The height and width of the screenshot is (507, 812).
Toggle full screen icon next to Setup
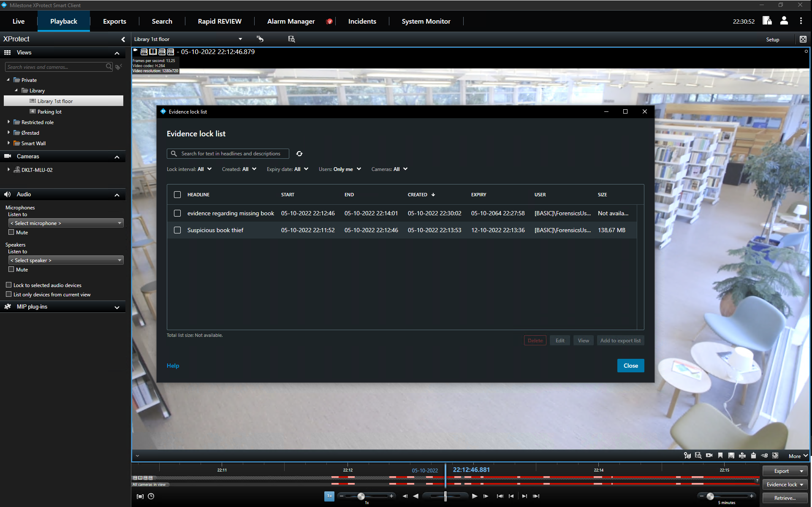pyautogui.click(x=803, y=39)
